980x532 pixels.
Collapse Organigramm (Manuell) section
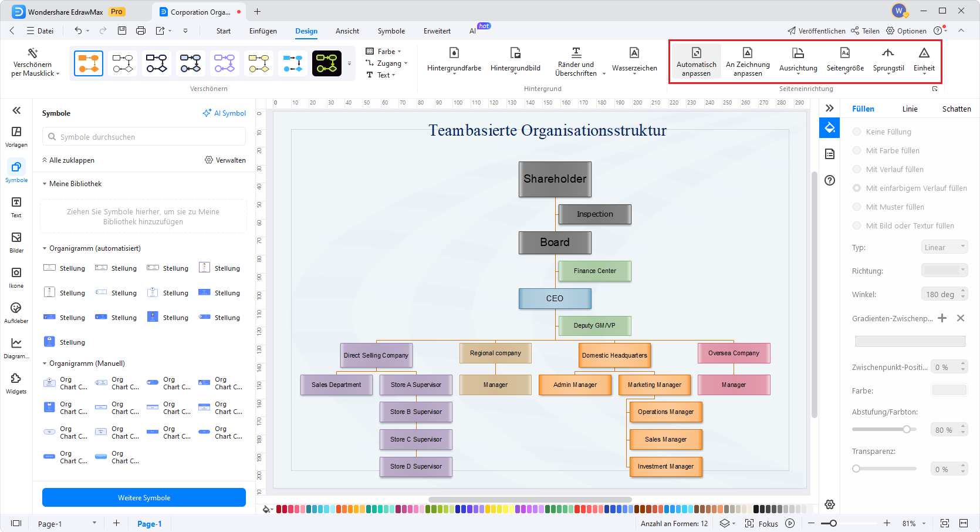tap(45, 363)
